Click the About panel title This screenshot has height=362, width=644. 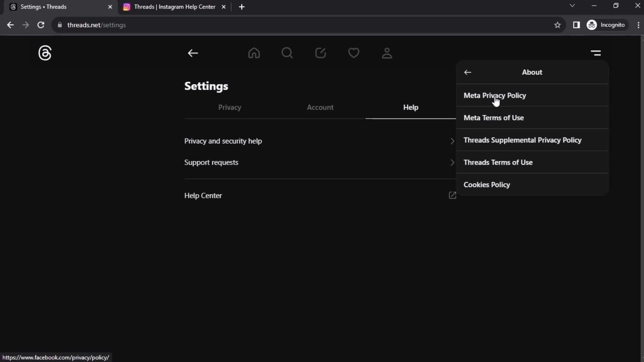tap(532, 72)
